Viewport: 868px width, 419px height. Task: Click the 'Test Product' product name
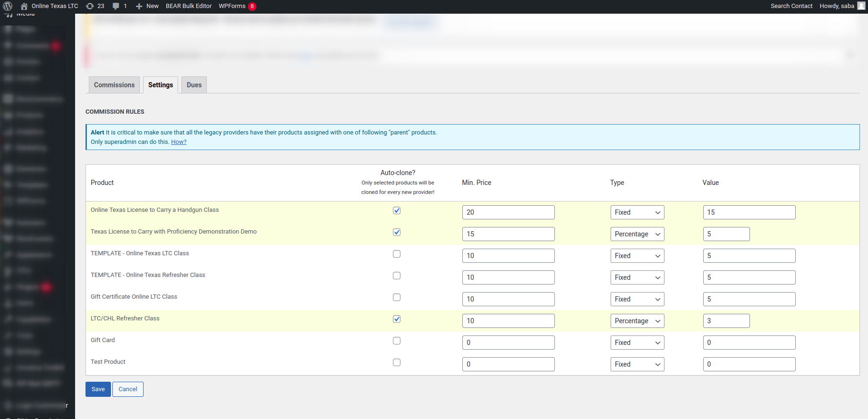coord(108,362)
